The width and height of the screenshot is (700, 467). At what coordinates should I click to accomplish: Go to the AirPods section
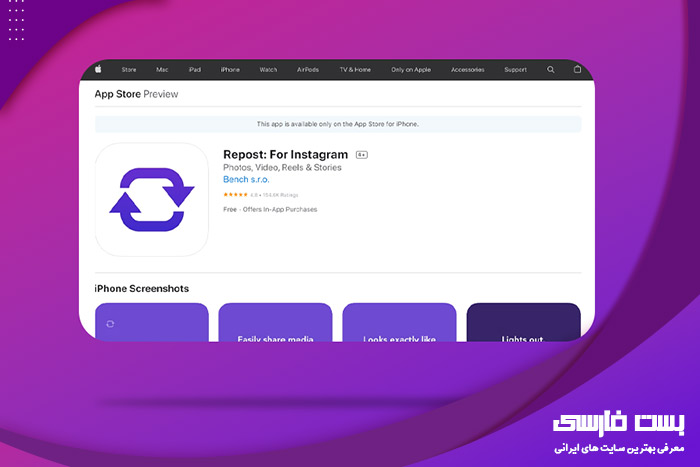point(308,70)
